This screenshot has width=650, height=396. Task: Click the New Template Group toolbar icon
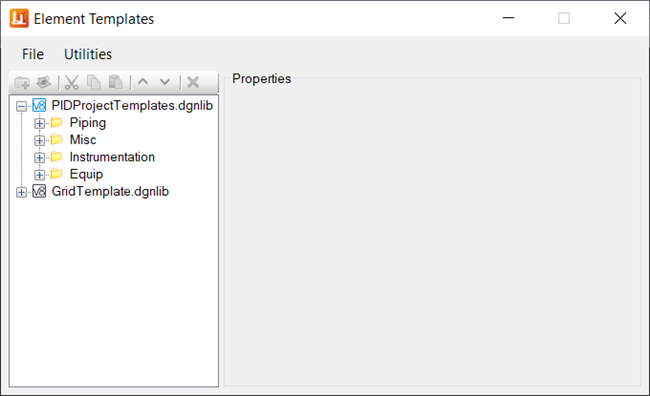(22, 83)
